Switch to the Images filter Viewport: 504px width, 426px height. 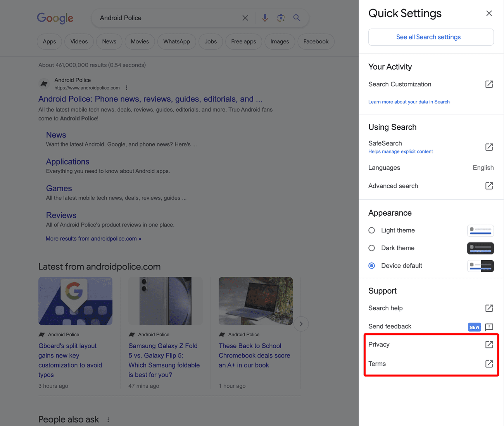(x=280, y=41)
